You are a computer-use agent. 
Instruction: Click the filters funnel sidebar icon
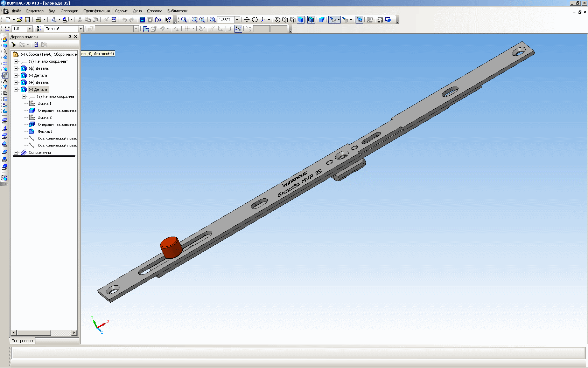[x=5, y=87]
